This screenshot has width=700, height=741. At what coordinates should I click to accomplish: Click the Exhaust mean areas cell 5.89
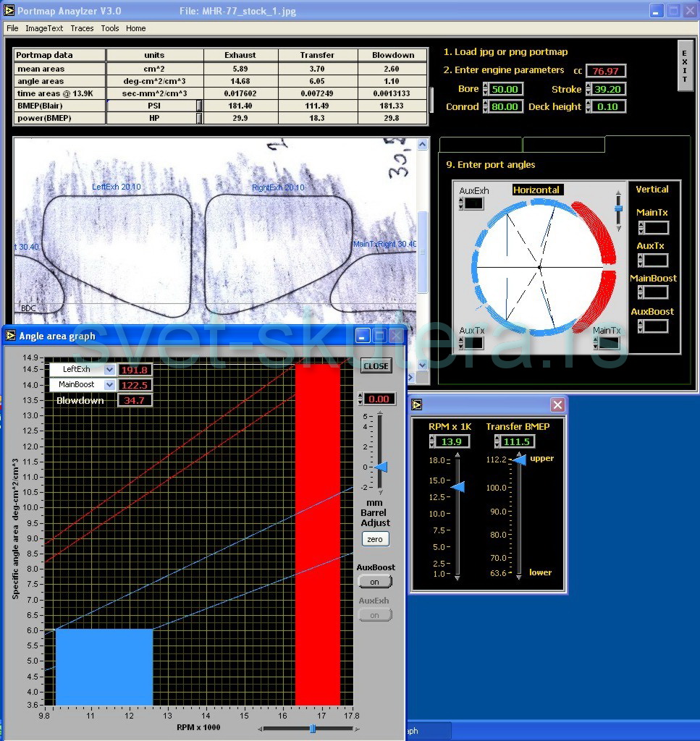pyautogui.click(x=240, y=69)
